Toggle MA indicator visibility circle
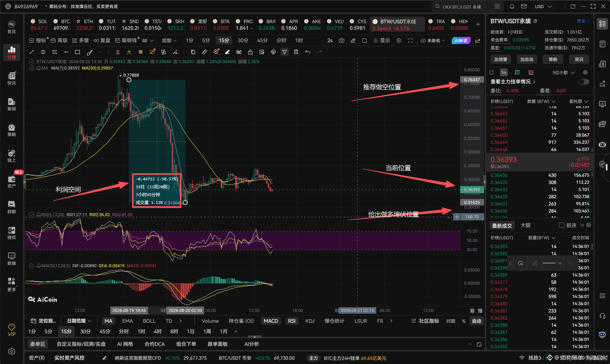 (31, 68)
